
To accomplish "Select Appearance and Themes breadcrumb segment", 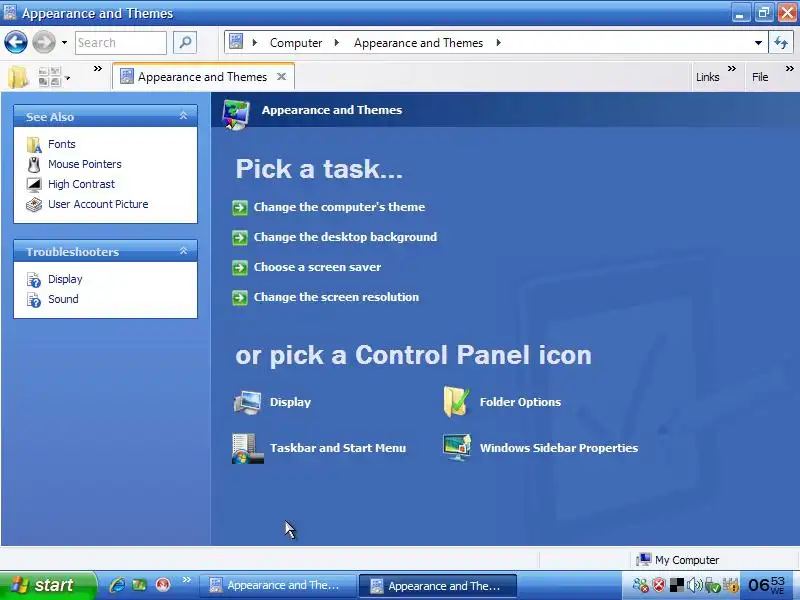I will [418, 43].
